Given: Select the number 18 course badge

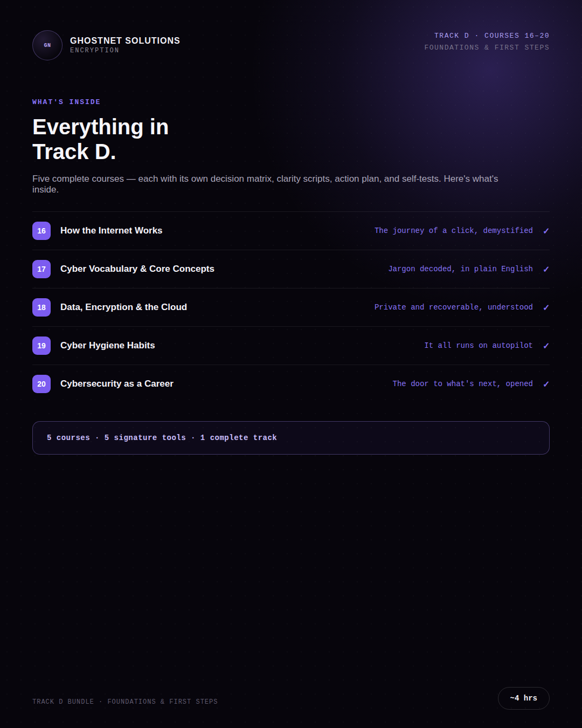Looking at the screenshot, I should click(x=41, y=307).
